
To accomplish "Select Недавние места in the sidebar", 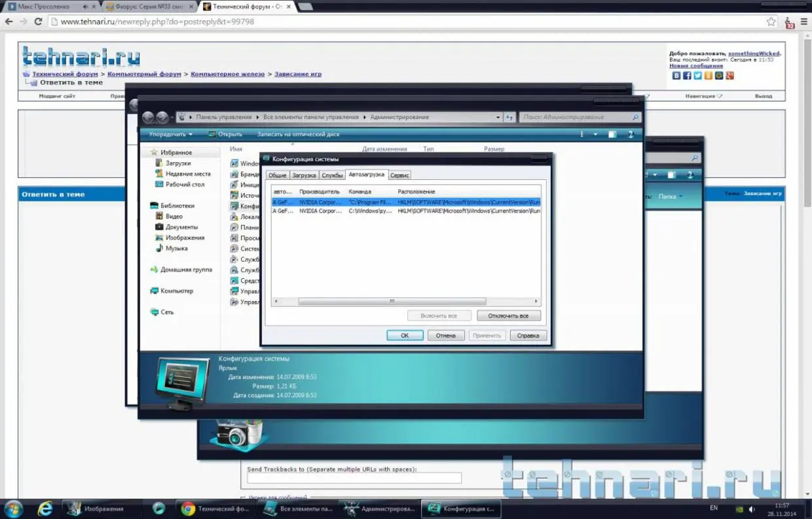I will (x=188, y=173).
